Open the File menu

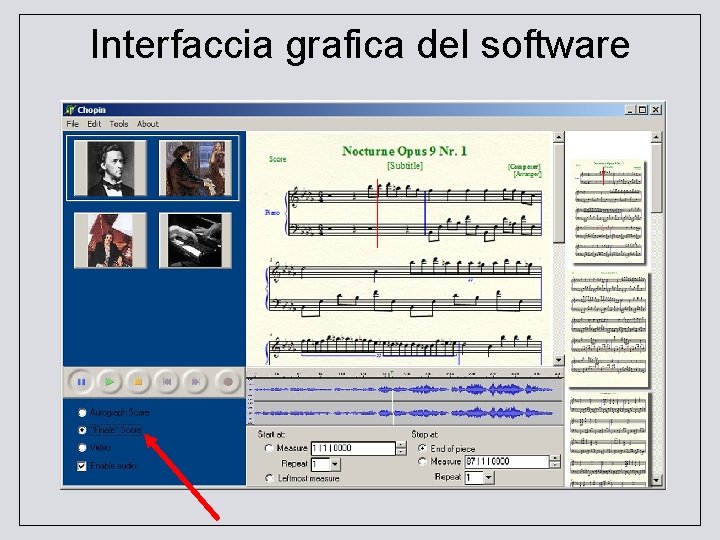point(73,124)
